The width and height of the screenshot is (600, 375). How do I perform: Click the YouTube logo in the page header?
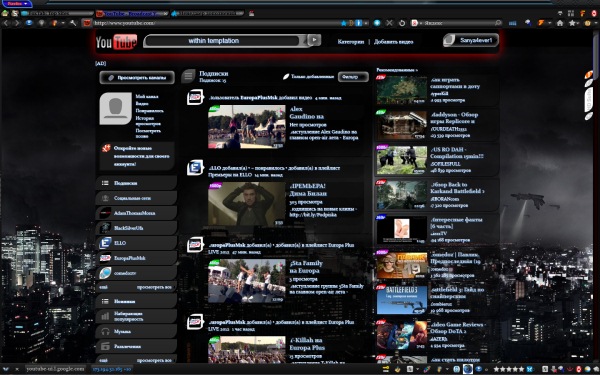tap(116, 42)
